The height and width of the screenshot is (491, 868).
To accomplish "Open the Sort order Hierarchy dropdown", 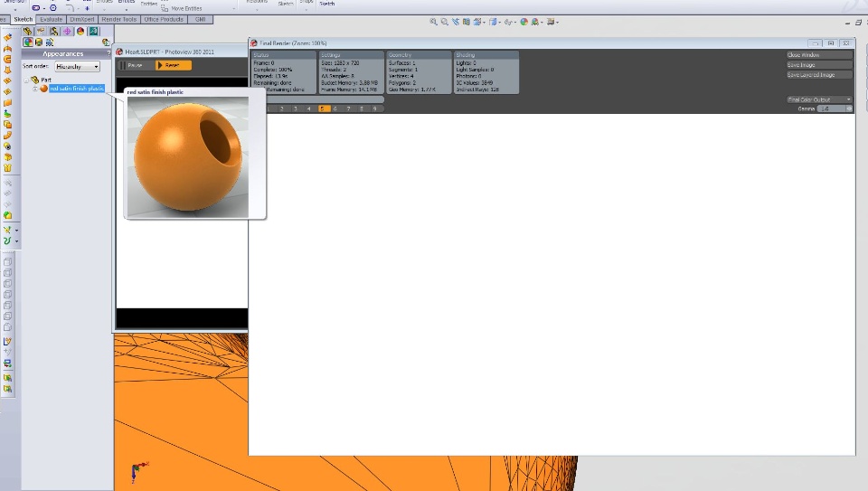I will tap(77, 66).
